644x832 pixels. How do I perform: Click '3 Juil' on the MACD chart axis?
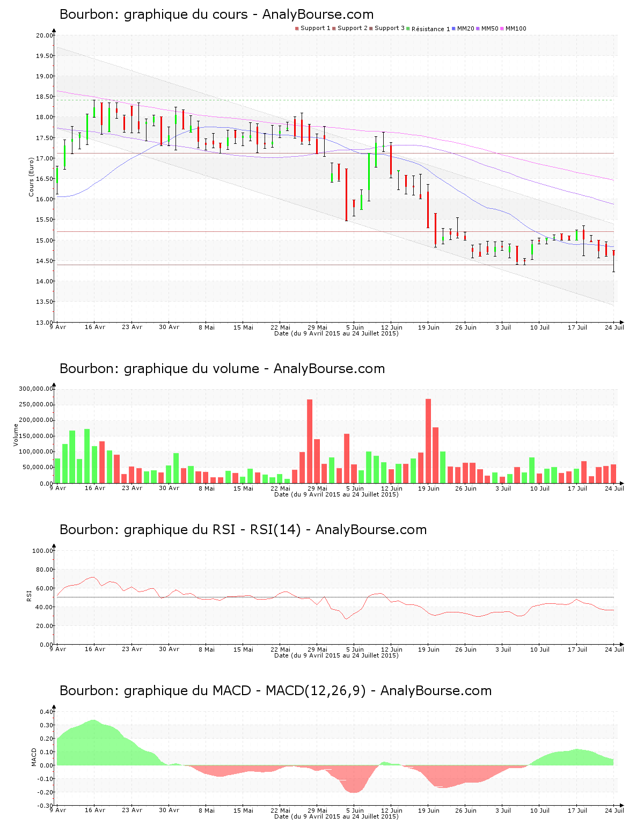[503, 811]
